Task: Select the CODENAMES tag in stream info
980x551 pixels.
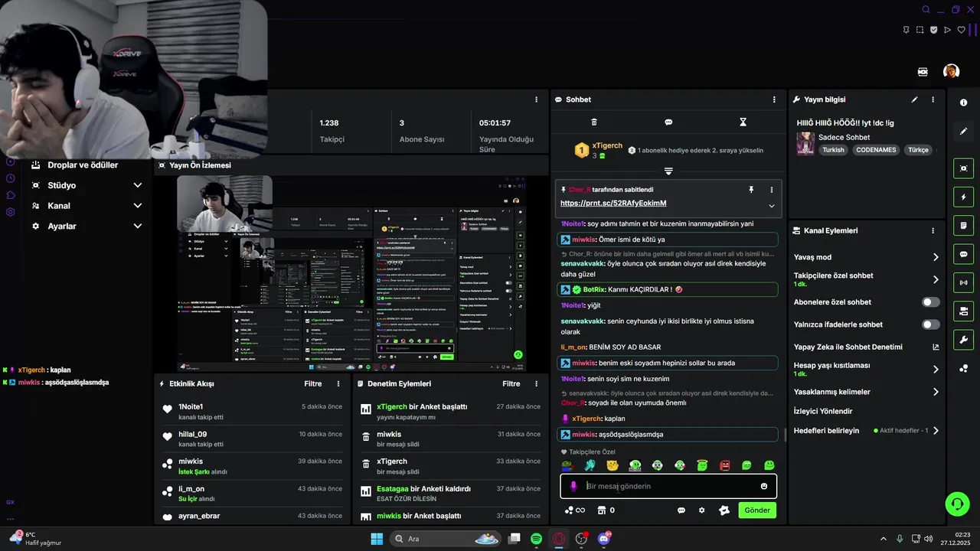Action: pos(876,150)
